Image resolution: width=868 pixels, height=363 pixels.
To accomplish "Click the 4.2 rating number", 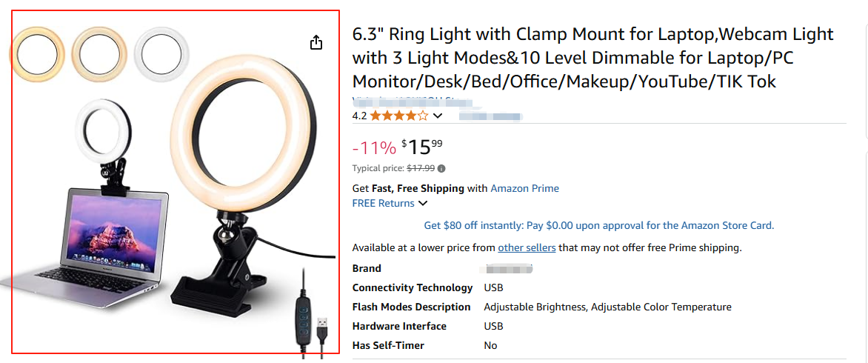I will tap(359, 116).
